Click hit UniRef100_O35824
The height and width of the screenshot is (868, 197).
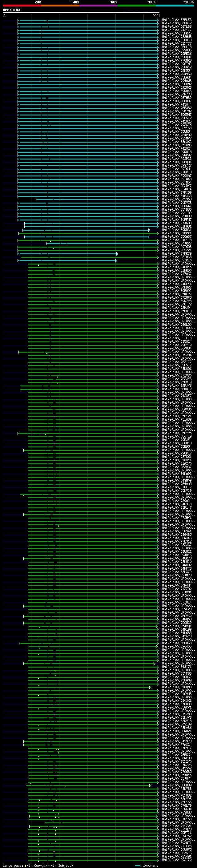[x=176, y=342]
